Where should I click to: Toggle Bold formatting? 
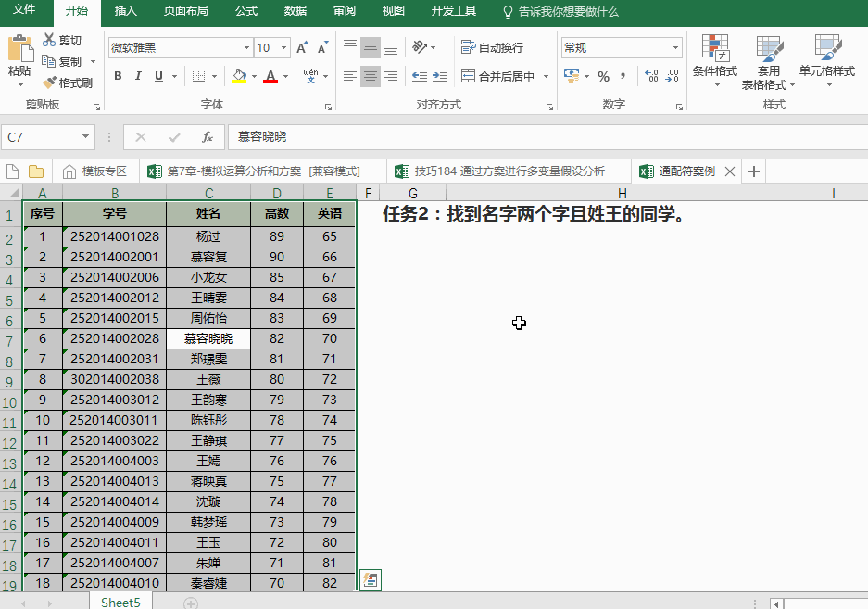[x=118, y=76]
